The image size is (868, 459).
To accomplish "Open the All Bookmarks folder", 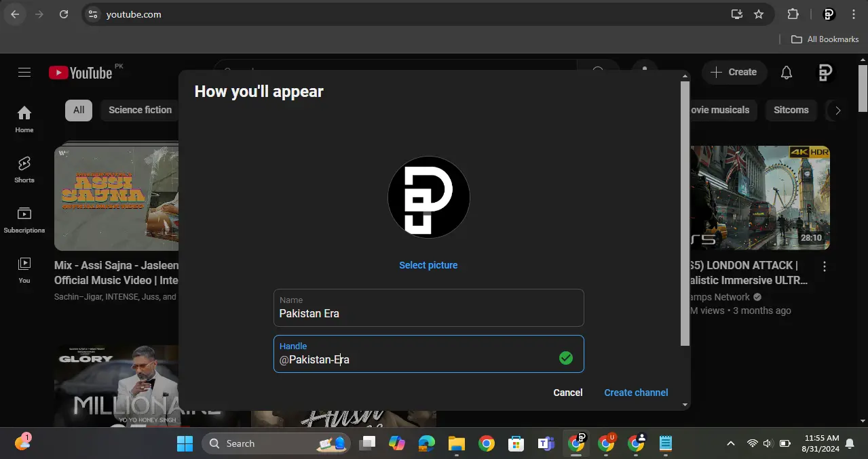I will 825,39.
